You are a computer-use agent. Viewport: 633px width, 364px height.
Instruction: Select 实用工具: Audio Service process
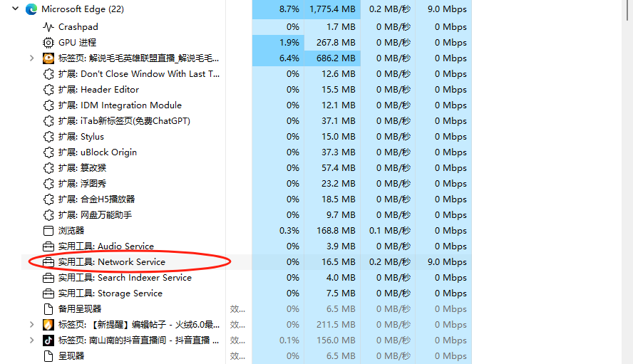pos(105,246)
